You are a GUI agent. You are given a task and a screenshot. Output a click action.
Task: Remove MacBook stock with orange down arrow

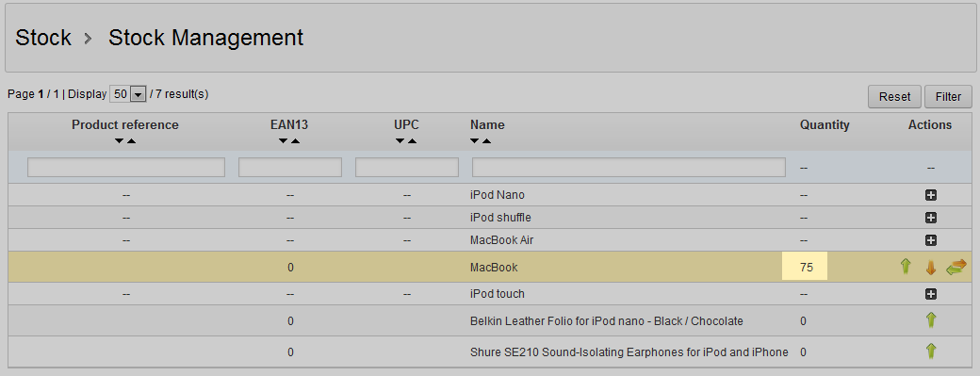931,268
